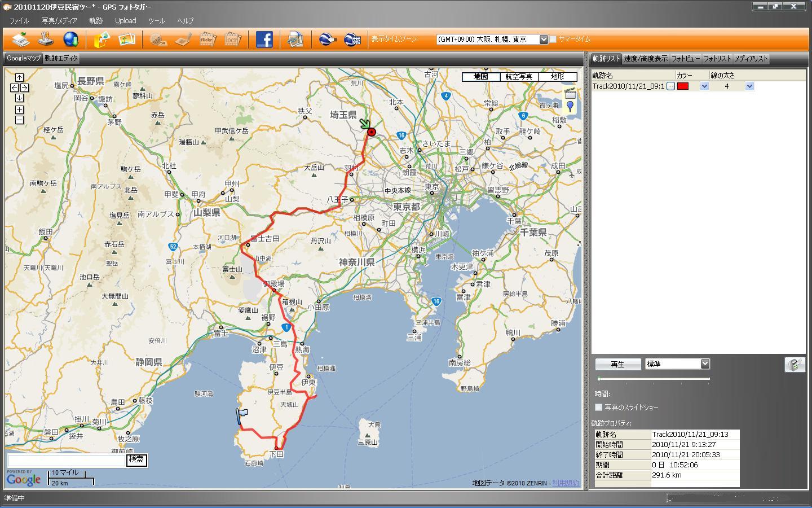Click the globe download icon in toolbar

[x=71, y=40]
